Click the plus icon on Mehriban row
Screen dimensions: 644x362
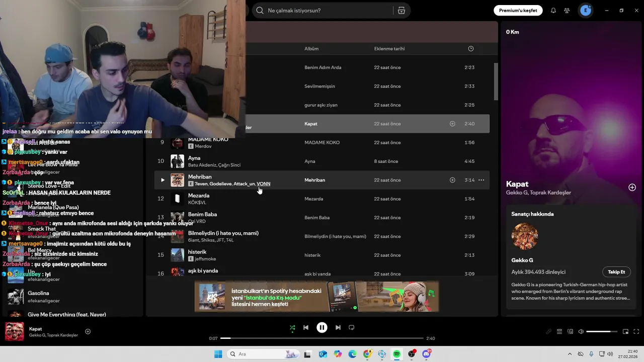click(x=452, y=180)
